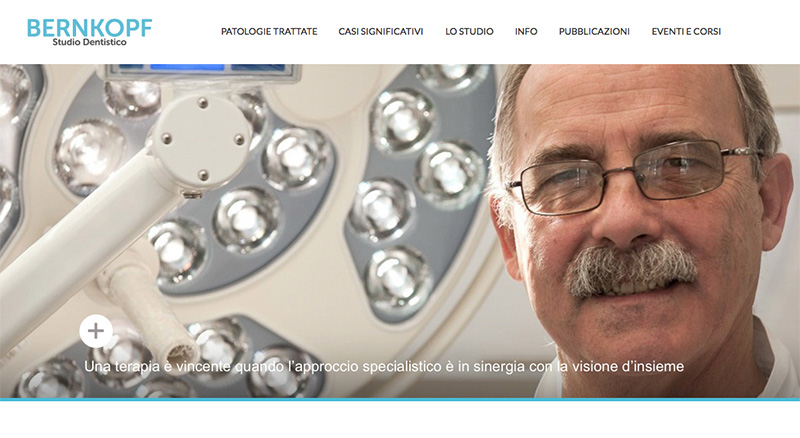Click the white plus icon on banner
Screen dimensions: 800x438
click(96, 331)
